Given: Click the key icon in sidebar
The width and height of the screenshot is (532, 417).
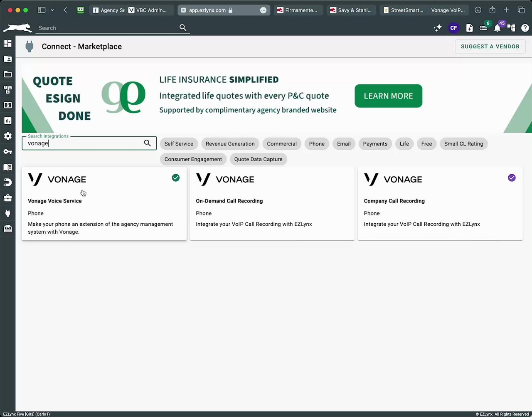Looking at the screenshot, I should 7,152.
